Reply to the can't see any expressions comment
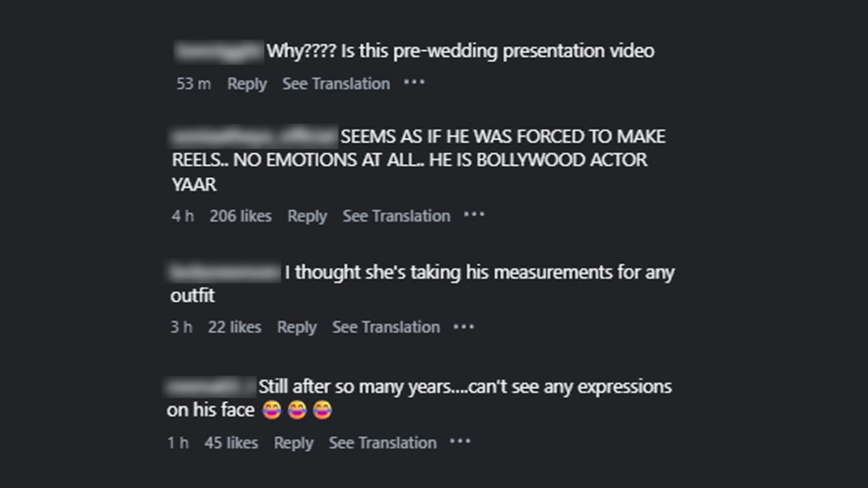Image resolution: width=868 pixels, height=488 pixels. 294,443
